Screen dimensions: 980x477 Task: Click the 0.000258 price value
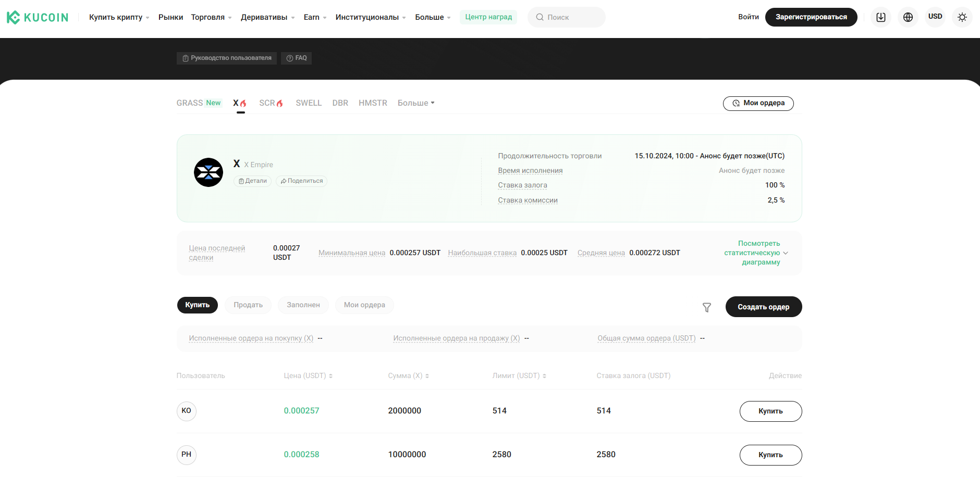[x=301, y=455]
